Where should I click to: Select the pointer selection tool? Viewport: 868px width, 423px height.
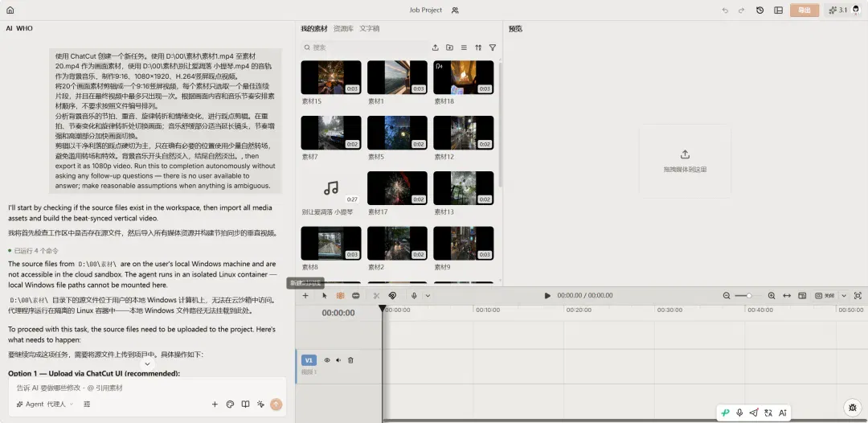325,296
